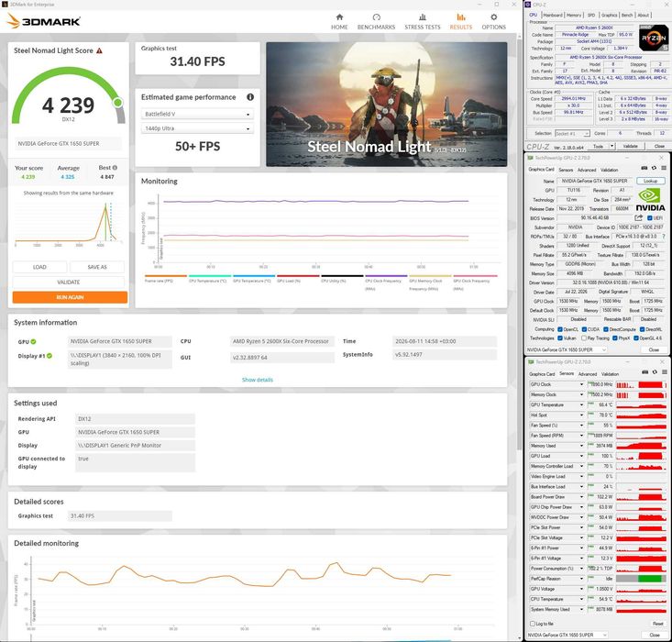This screenshot has height=642, width=672.
Task: Switch to Mainboard tab in CPU-Z
Action: (x=553, y=15)
